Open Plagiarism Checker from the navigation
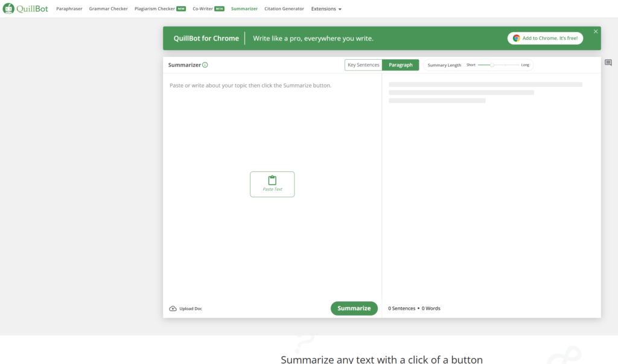The image size is (618, 364). [154, 8]
